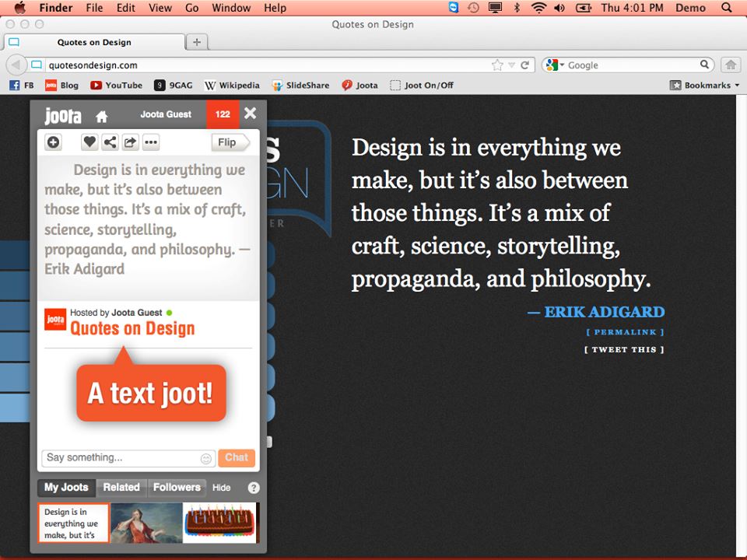Open the Finder menu
Image resolution: width=747 pixels, height=560 pixels.
[56, 8]
